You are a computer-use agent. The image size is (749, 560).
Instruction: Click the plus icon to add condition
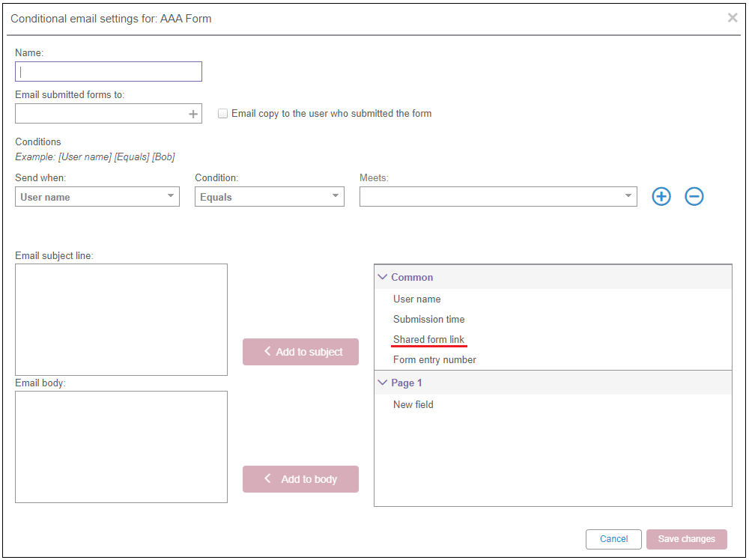click(x=661, y=197)
